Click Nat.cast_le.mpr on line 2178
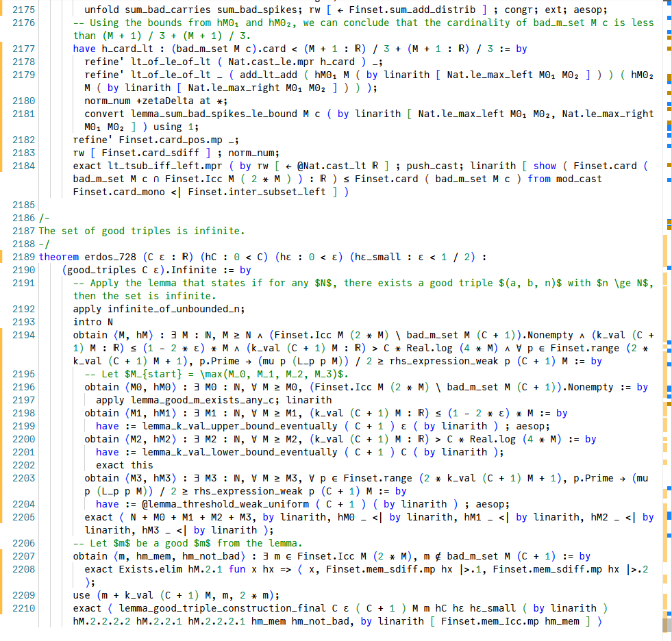Viewport: 672px width, 641px height. [271, 62]
